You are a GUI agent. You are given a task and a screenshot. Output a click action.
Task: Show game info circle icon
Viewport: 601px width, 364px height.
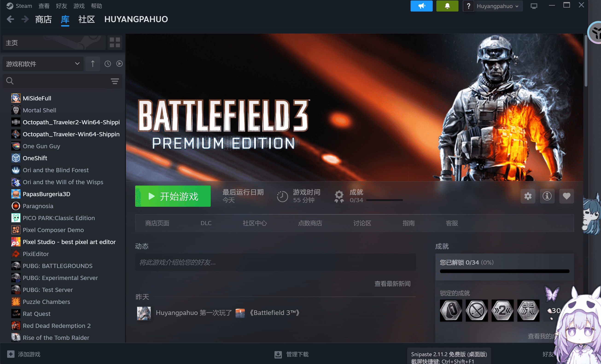click(x=547, y=196)
